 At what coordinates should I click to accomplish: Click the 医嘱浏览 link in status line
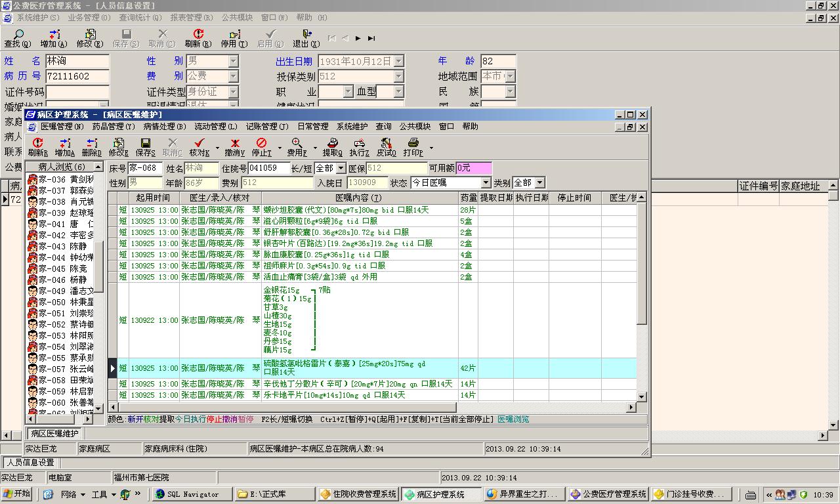coord(513,419)
